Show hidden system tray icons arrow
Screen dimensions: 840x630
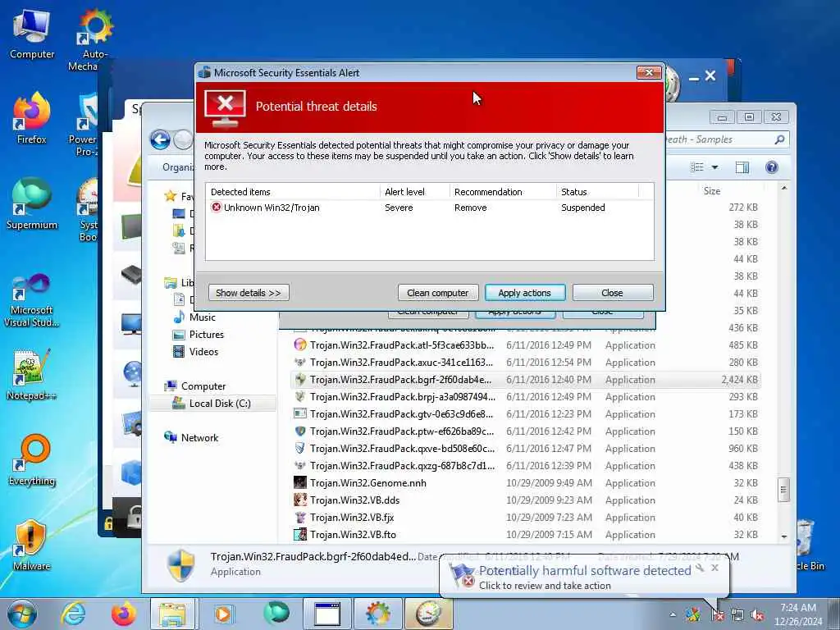[x=673, y=614]
